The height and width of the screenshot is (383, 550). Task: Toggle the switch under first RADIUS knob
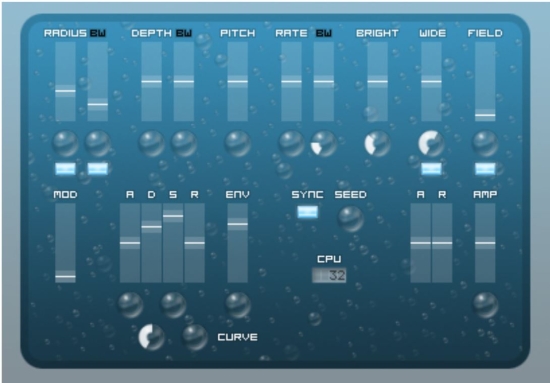[65, 169]
